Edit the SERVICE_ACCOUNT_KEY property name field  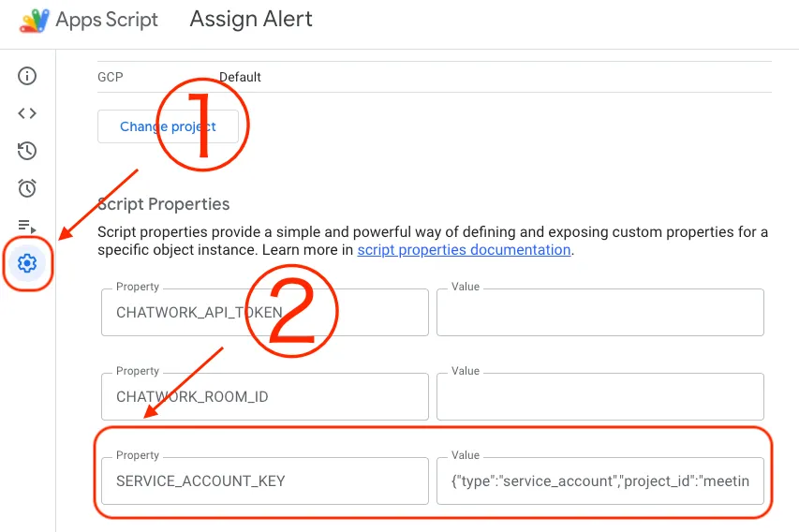click(264, 481)
